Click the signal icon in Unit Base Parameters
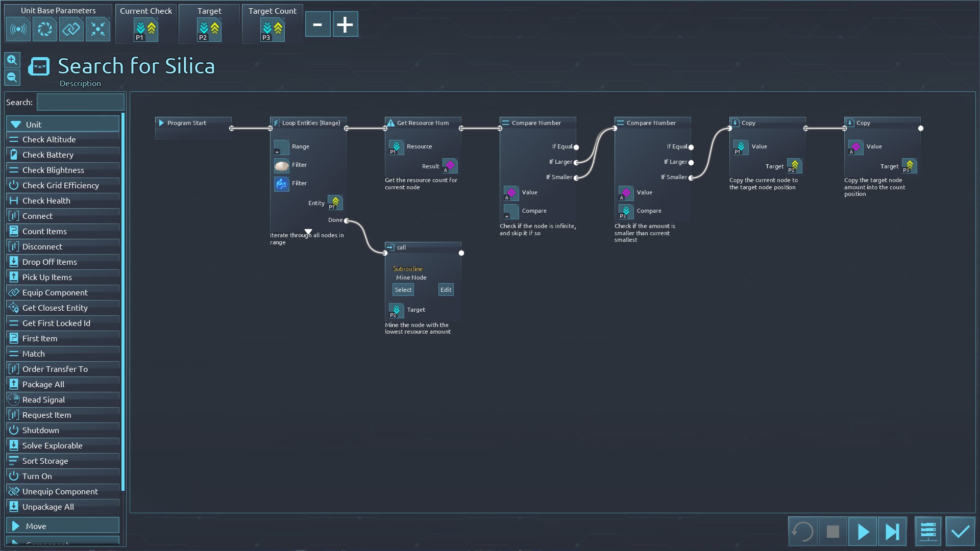The image size is (980, 551). (18, 29)
